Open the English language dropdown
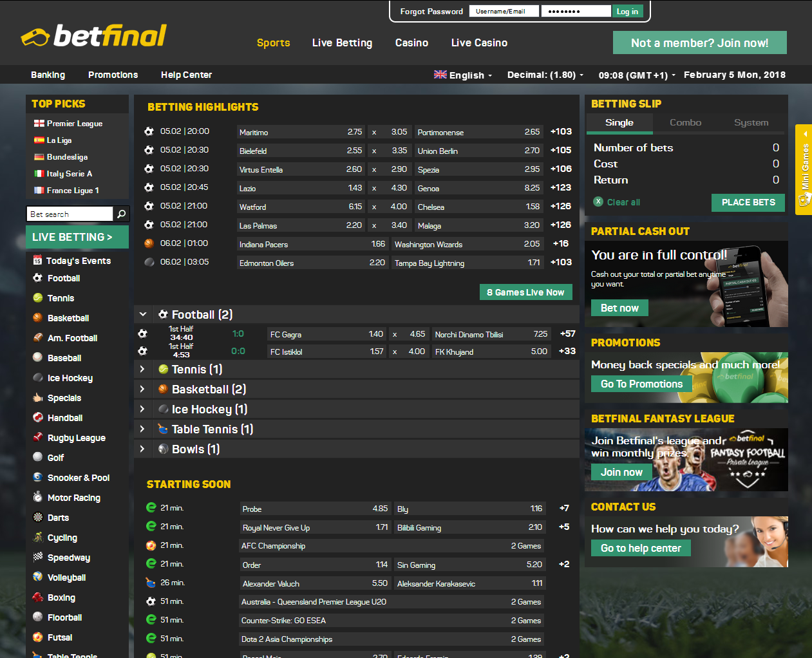The image size is (812, 658). click(x=463, y=75)
